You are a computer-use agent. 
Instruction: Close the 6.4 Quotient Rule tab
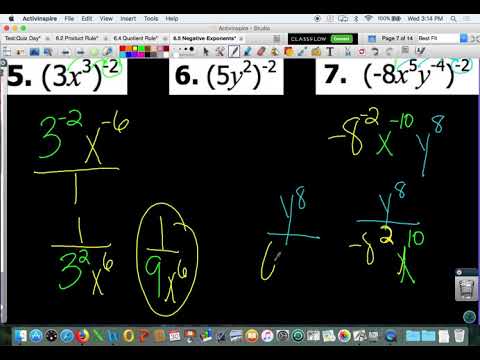pos(165,39)
